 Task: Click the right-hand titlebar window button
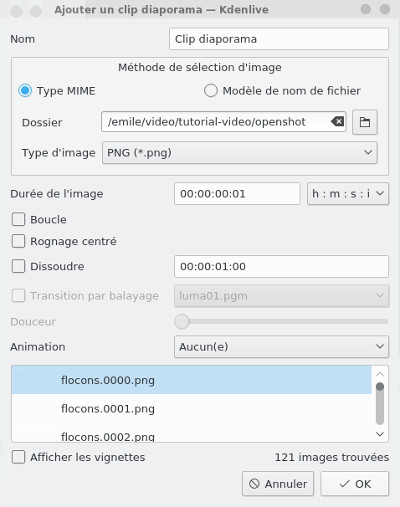(385, 9)
